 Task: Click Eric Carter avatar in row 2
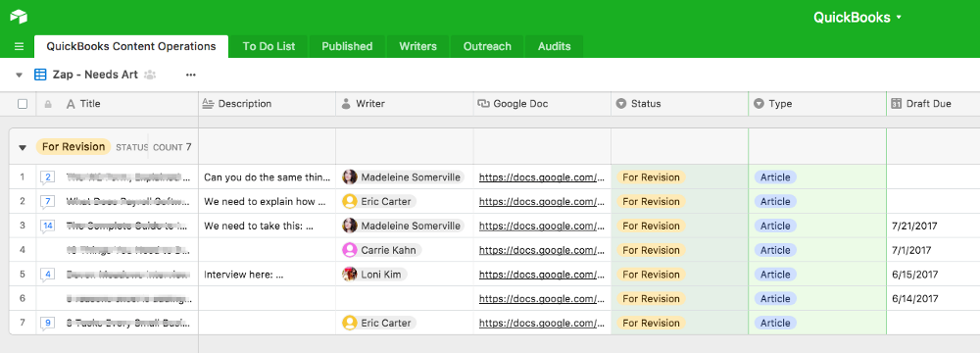[x=350, y=202]
